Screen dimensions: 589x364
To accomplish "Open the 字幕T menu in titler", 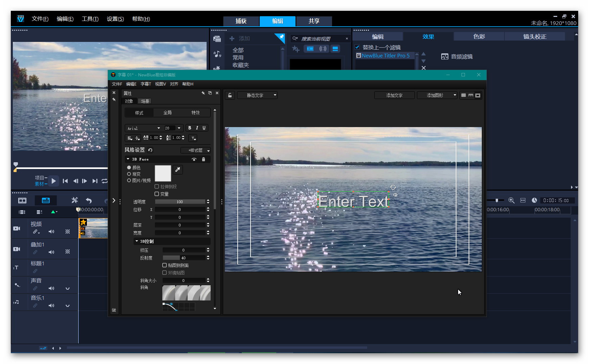I will pos(146,84).
